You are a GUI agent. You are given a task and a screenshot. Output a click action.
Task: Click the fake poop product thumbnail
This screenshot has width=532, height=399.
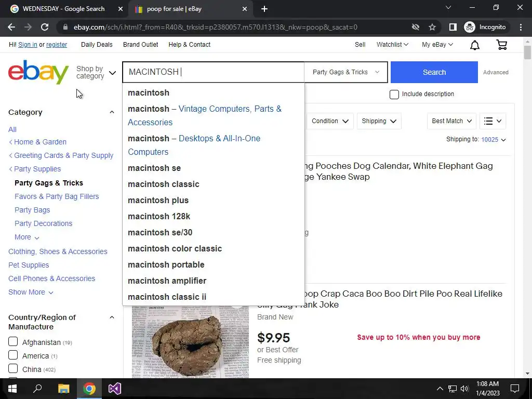[190, 342]
